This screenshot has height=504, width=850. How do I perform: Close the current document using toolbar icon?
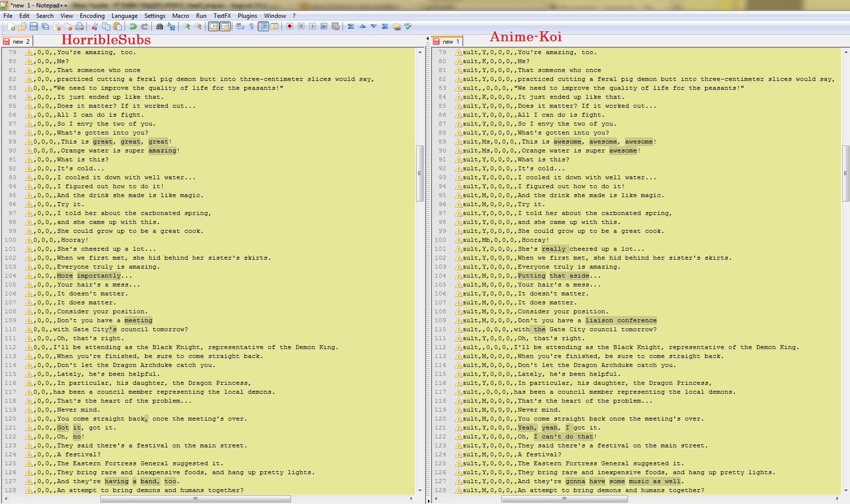[57, 27]
